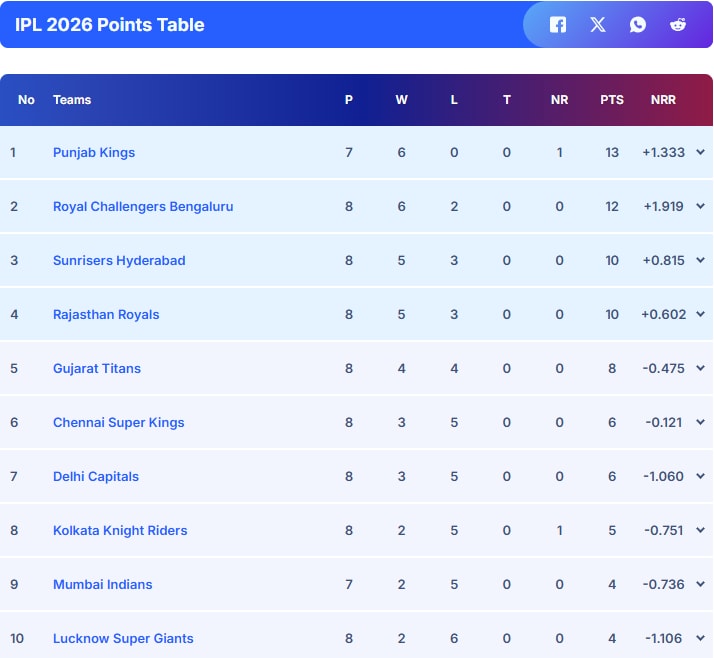Open Kolkata Knight Riders team page
This screenshot has width=714, height=658.
[x=120, y=531]
